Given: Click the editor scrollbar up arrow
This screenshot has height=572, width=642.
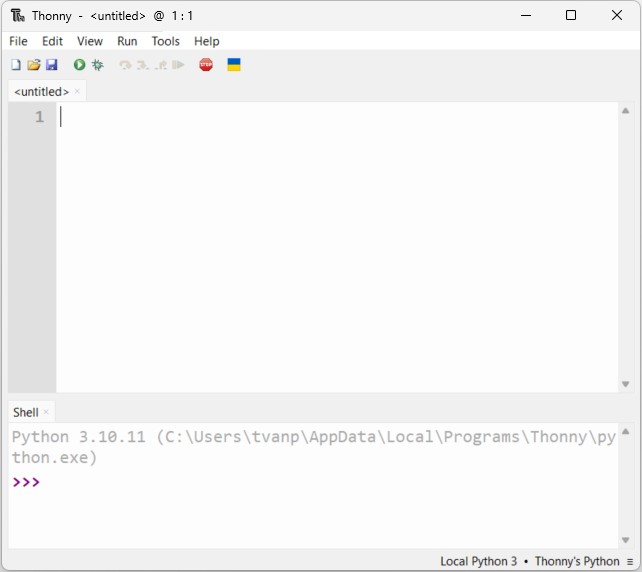Looking at the screenshot, I should (625, 111).
